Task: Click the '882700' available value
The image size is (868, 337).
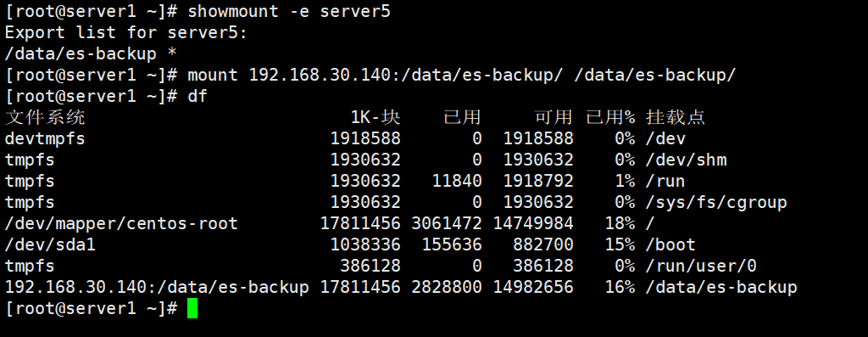Action: tap(543, 245)
